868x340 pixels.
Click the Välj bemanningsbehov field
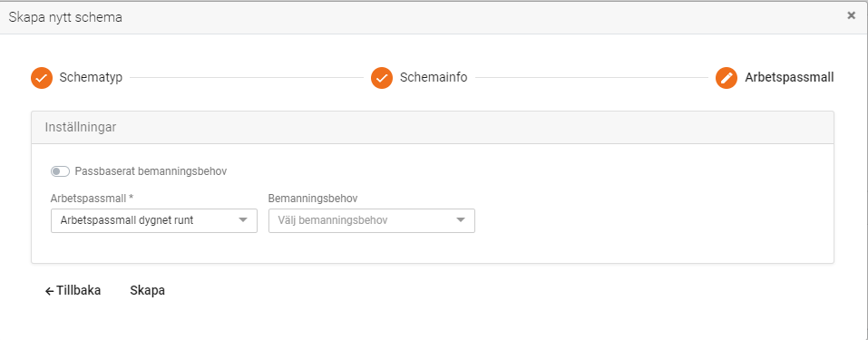click(x=372, y=220)
